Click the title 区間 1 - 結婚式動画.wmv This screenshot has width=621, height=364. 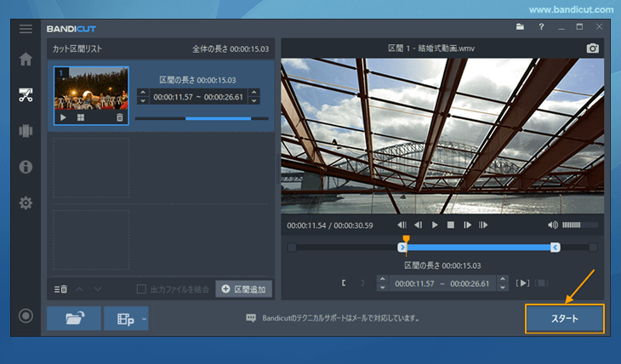(x=431, y=48)
